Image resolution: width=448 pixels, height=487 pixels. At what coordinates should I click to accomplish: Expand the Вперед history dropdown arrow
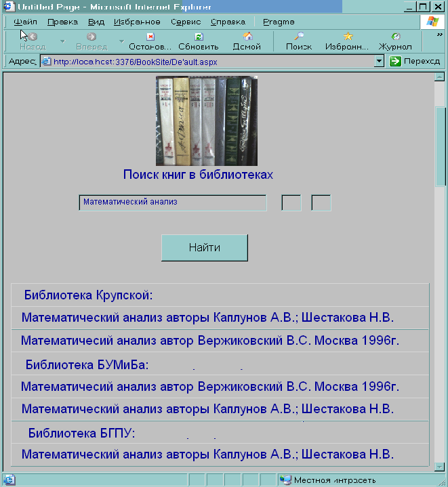click(122, 41)
